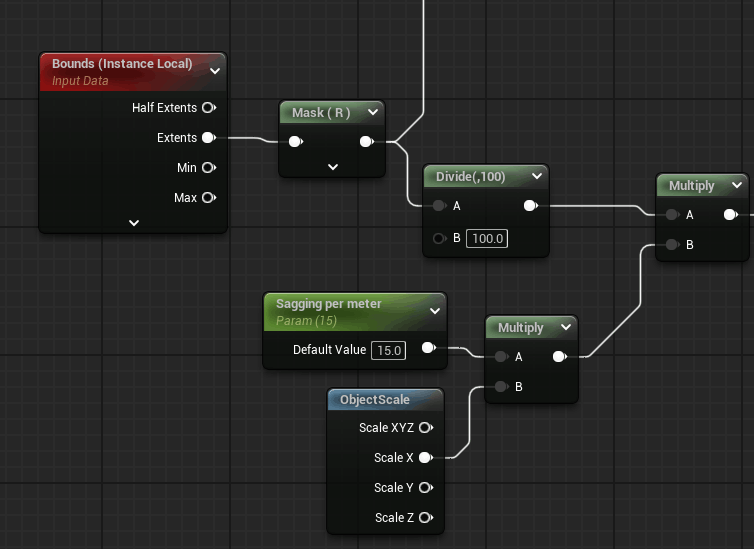Collapse the Sagging per meter node chevron
Viewport: 754px width, 549px height.
(435, 311)
